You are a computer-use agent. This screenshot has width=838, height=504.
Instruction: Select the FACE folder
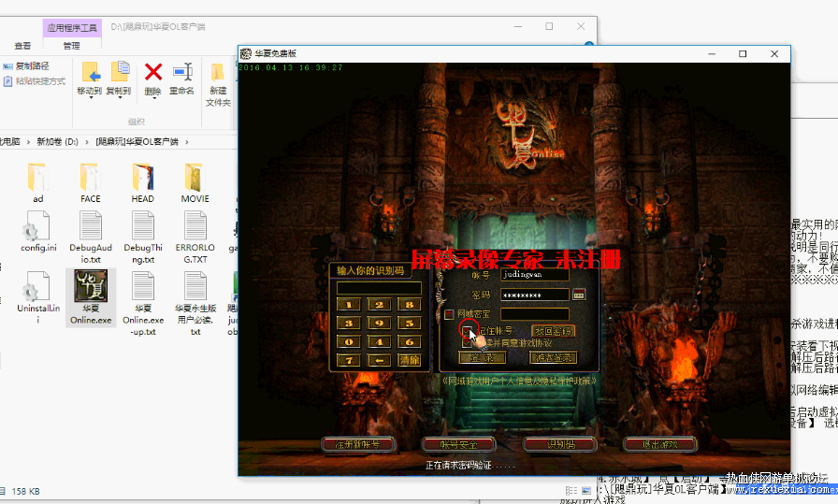91,182
